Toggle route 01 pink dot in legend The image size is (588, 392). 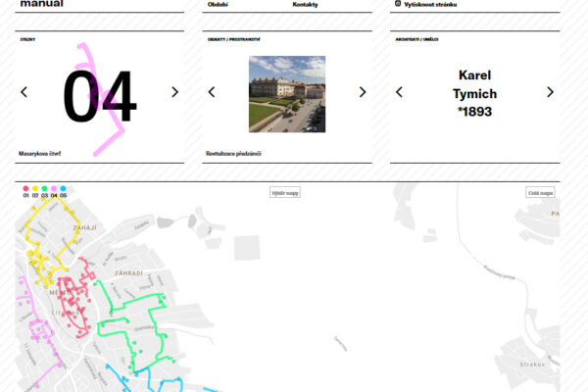[x=26, y=188]
